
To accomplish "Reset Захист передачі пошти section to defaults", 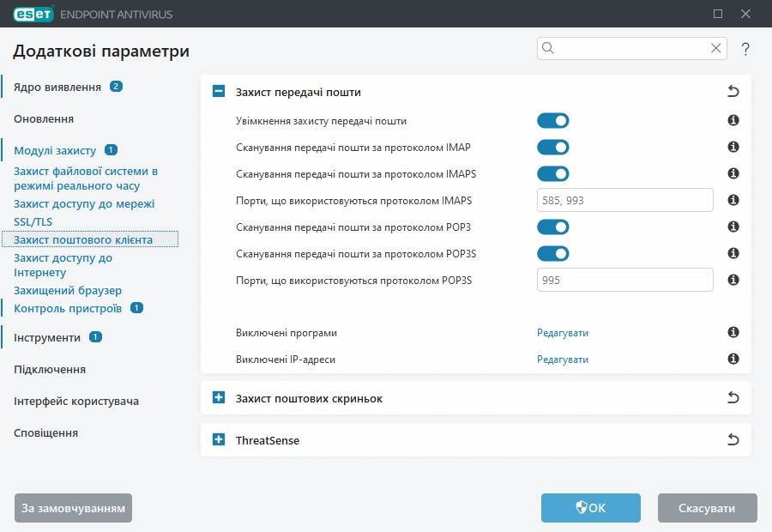I will point(733,91).
